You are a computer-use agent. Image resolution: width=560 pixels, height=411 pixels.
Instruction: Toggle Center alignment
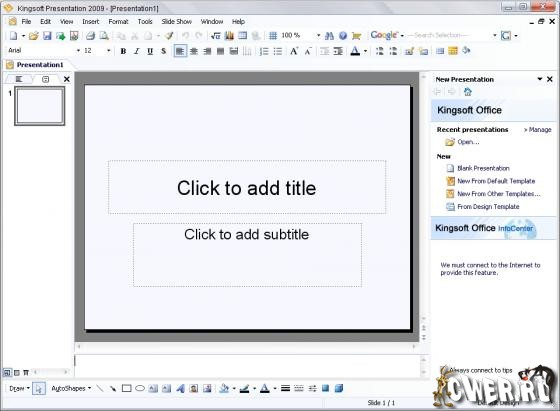pyautogui.click(x=194, y=51)
